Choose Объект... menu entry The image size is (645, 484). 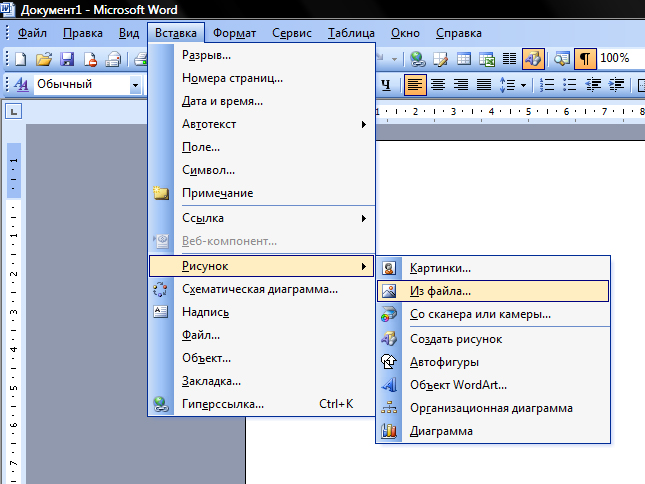tap(262, 358)
